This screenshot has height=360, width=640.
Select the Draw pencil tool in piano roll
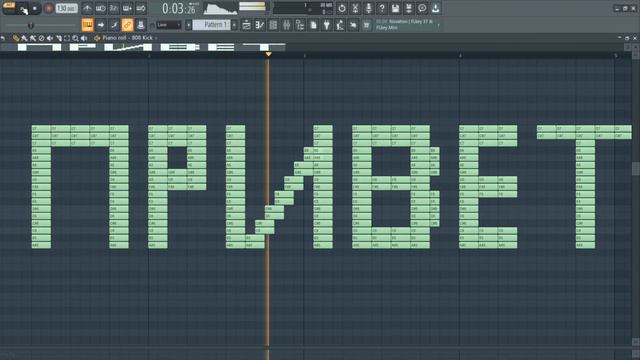16,38
